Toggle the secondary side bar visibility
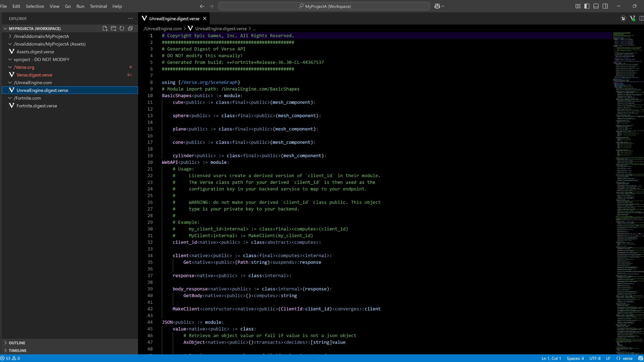Viewport: 644px width, 362px height. point(605,6)
